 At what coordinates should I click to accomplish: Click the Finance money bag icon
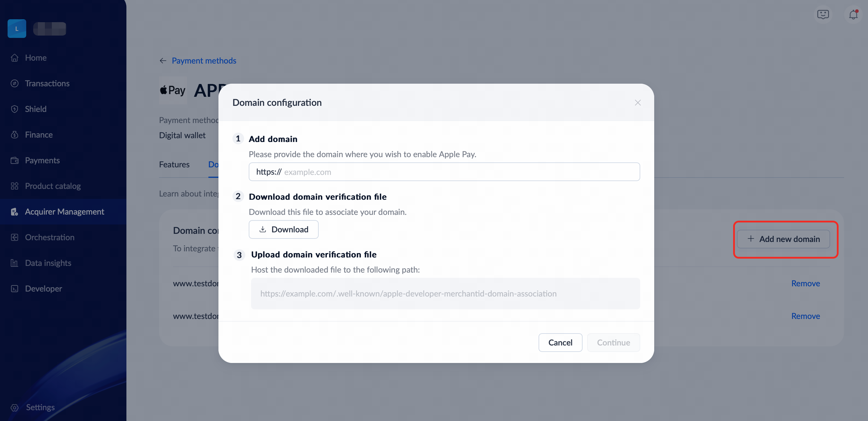15,135
